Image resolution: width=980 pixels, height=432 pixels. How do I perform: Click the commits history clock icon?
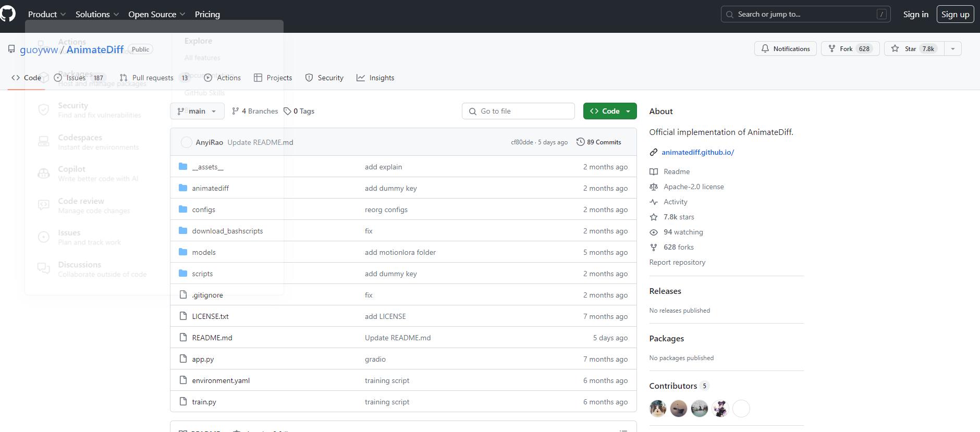[580, 142]
